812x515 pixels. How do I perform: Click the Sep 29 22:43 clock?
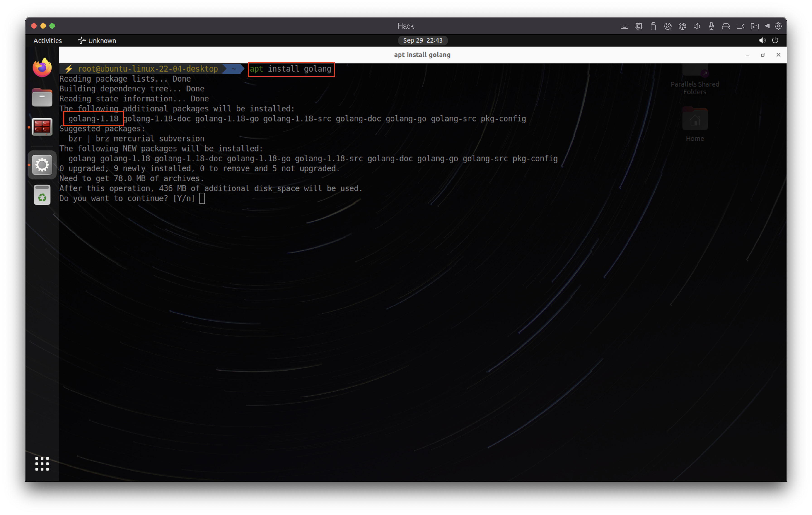coord(423,41)
